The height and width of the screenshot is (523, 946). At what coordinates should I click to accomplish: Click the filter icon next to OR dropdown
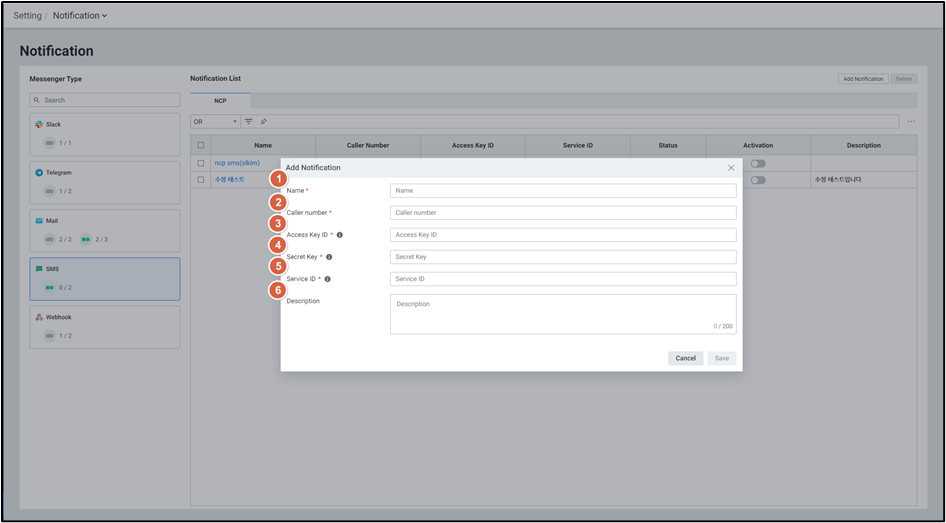click(249, 121)
